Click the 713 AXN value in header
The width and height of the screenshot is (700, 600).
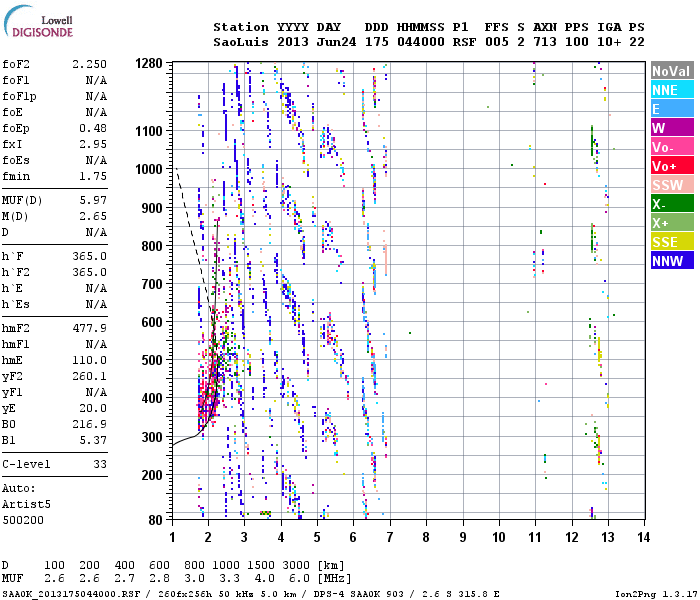pyautogui.click(x=545, y=42)
